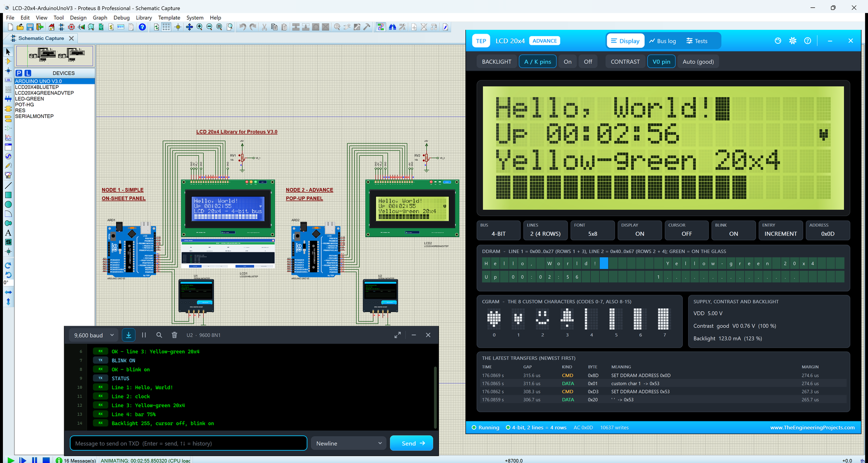Viewport: 868px width, 463px height.
Task: Switch to the Display tab
Action: (x=625, y=41)
